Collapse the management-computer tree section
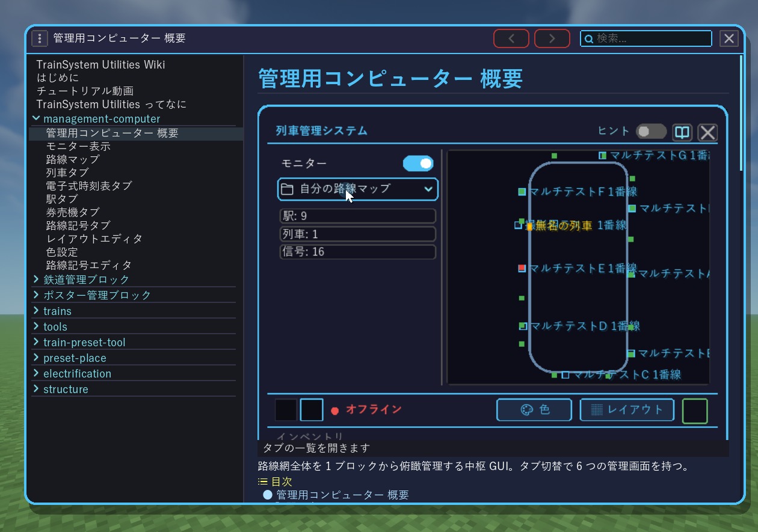 [x=37, y=118]
